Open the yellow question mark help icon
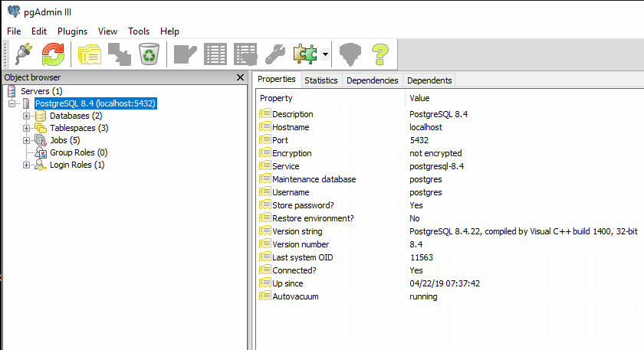This screenshot has height=350, width=644. click(x=380, y=54)
